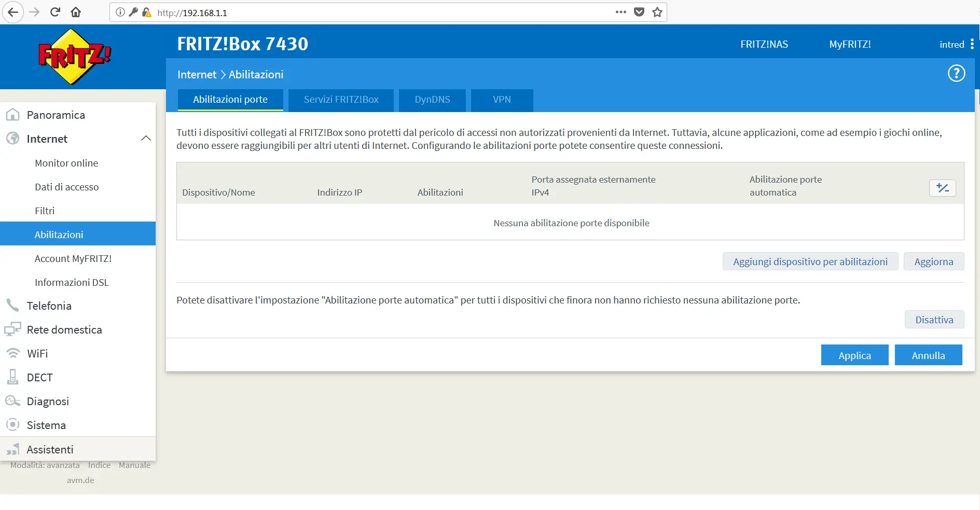Click Abilitazione porte automatica column header
The height and width of the screenshot is (510, 980).
click(x=785, y=186)
